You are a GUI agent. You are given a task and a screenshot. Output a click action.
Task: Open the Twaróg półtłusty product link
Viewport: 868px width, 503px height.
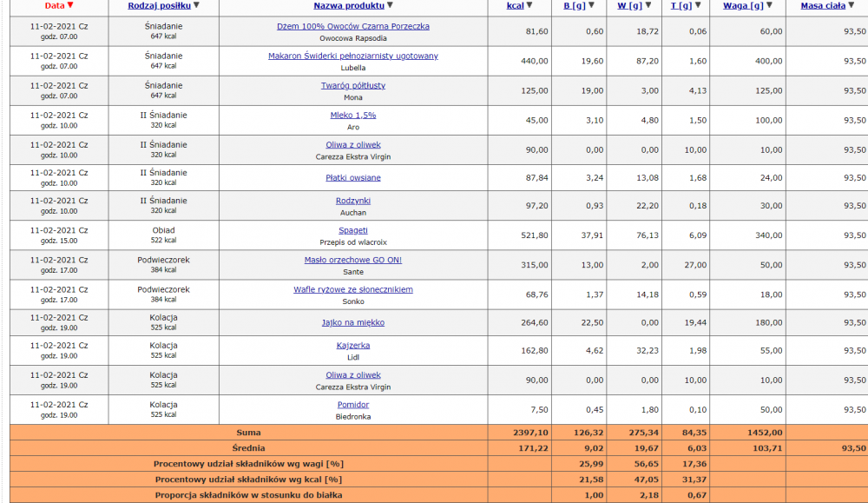[x=352, y=85]
